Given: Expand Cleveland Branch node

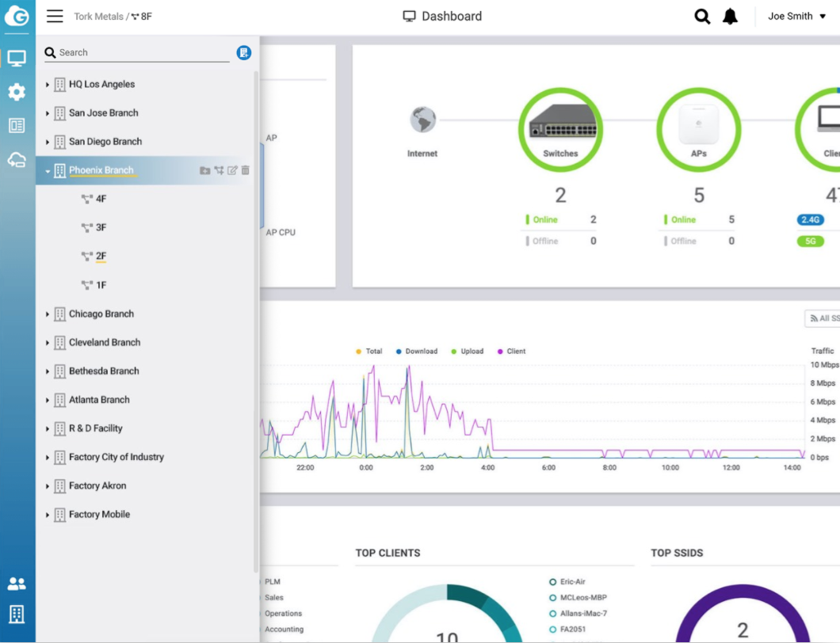Looking at the screenshot, I should click(47, 343).
